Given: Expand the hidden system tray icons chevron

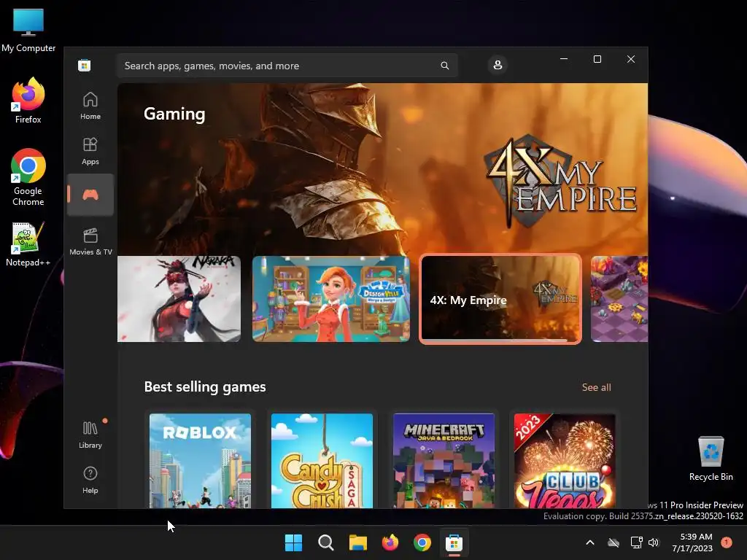Looking at the screenshot, I should (x=589, y=542).
